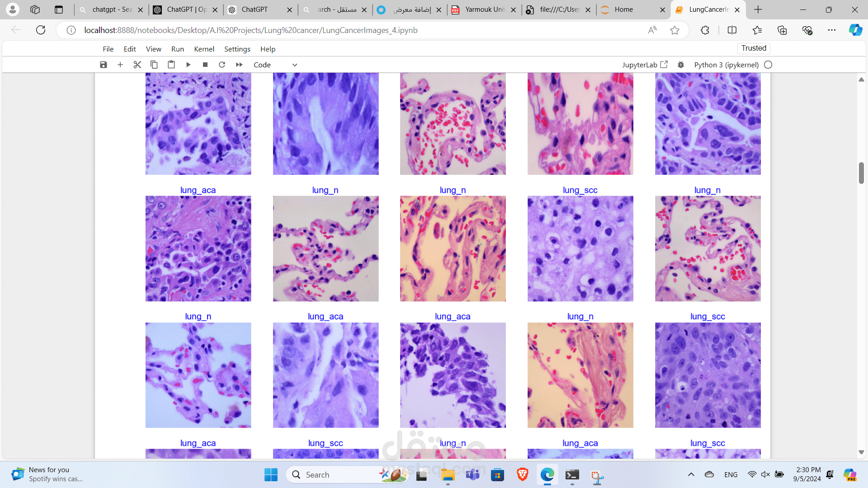Viewport: 868px width, 488px height.
Task: Copy the selected cell
Action: pyautogui.click(x=154, y=65)
